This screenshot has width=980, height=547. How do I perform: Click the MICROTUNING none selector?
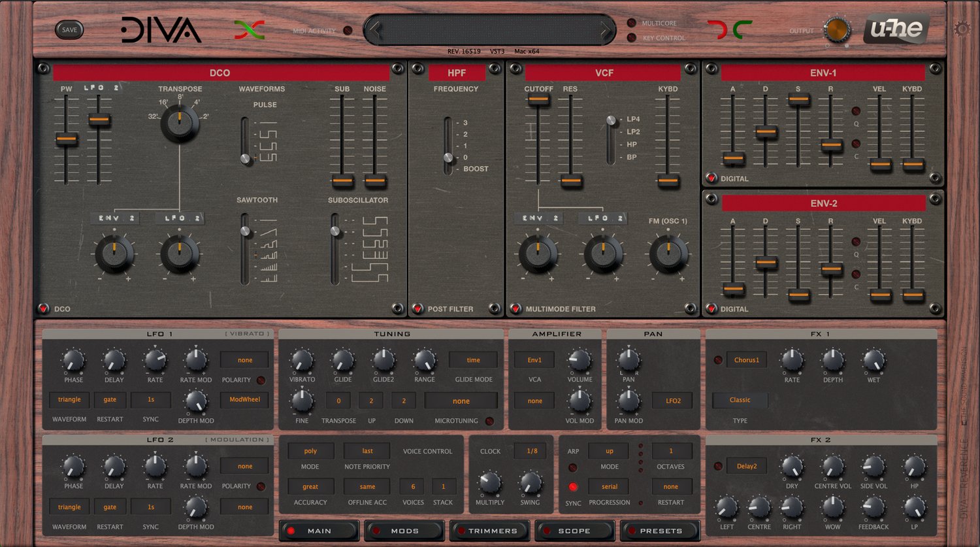coord(461,401)
